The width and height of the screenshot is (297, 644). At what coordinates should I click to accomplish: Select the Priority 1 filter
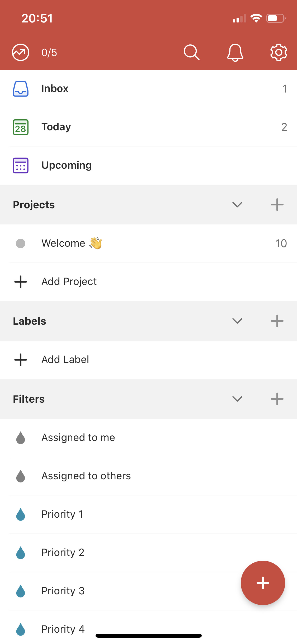pyautogui.click(x=62, y=514)
